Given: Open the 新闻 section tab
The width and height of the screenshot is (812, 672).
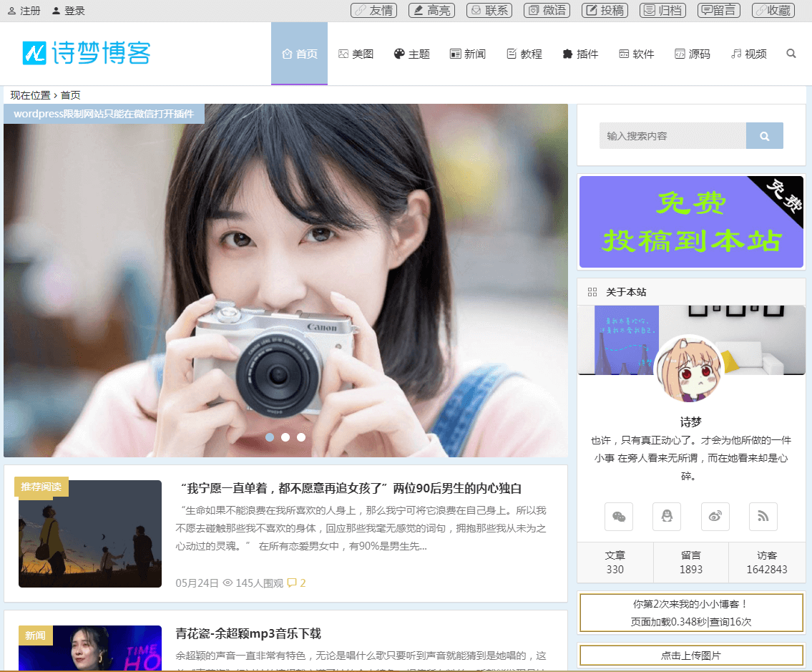Looking at the screenshot, I should pos(468,53).
